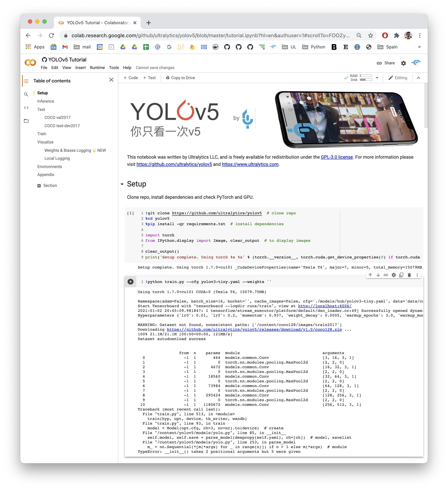448x490 pixels.
Task: Open the Runtime menu
Action: pos(97,68)
